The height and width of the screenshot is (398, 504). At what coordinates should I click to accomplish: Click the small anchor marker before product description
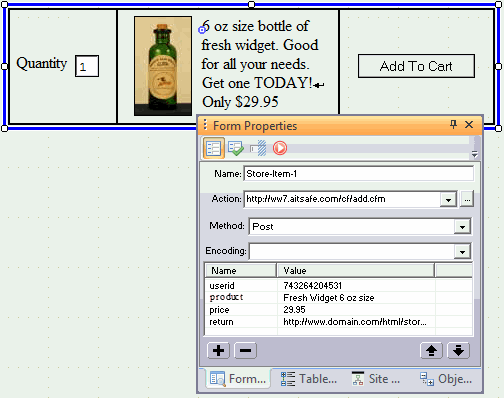tap(202, 30)
